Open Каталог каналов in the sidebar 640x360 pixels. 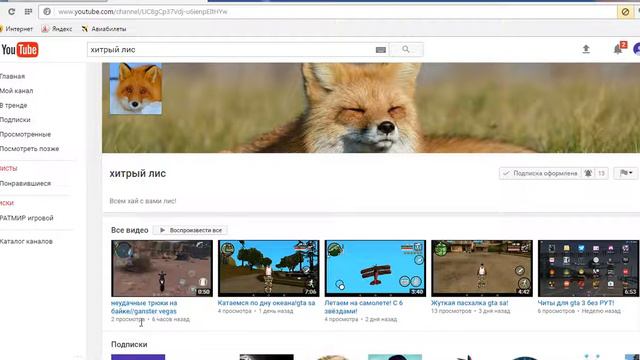click(26, 241)
